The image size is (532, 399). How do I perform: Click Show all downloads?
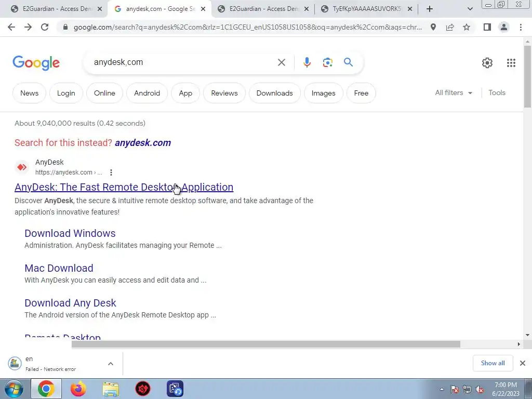click(493, 363)
